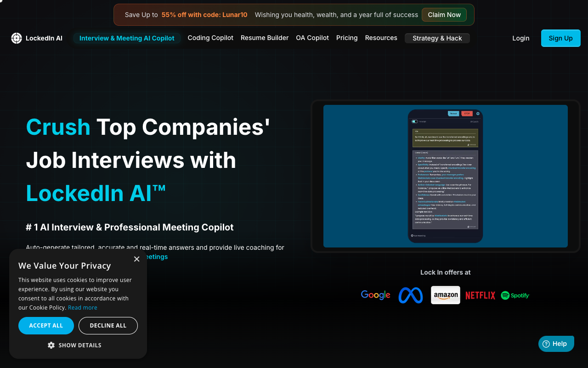This screenshot has height=368, width=588.
Task: Close the cookie privacy popup
Action: (136, 259)
